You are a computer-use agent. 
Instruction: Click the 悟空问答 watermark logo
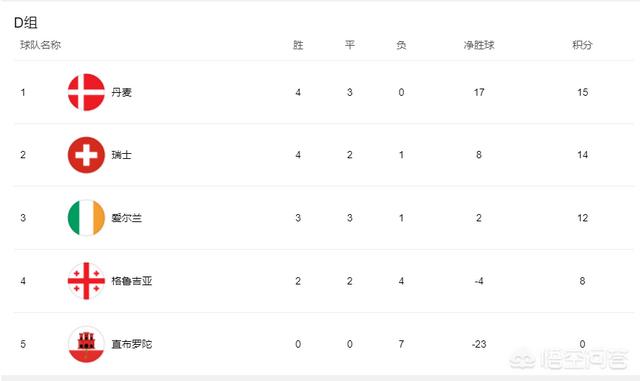[569, 359]
